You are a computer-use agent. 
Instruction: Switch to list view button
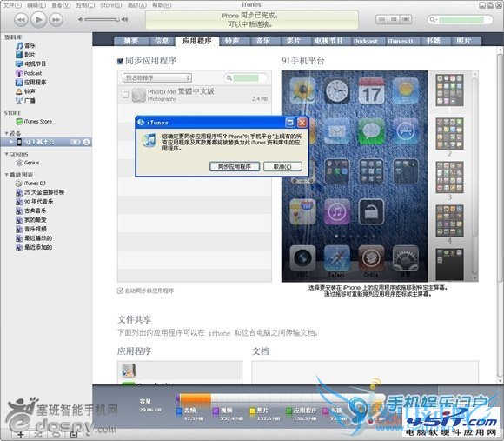click(x=381, y=20)
